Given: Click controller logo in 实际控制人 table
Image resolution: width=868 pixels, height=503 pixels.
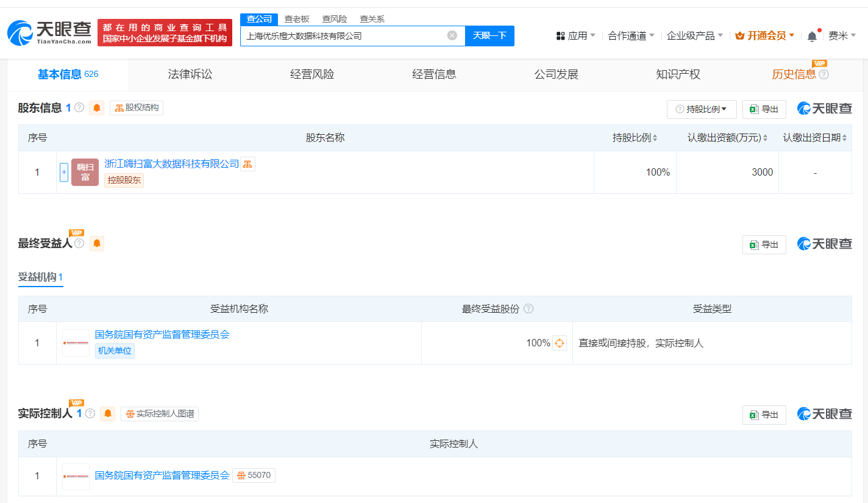Looking at the screenshot, I should pos(76,476).
